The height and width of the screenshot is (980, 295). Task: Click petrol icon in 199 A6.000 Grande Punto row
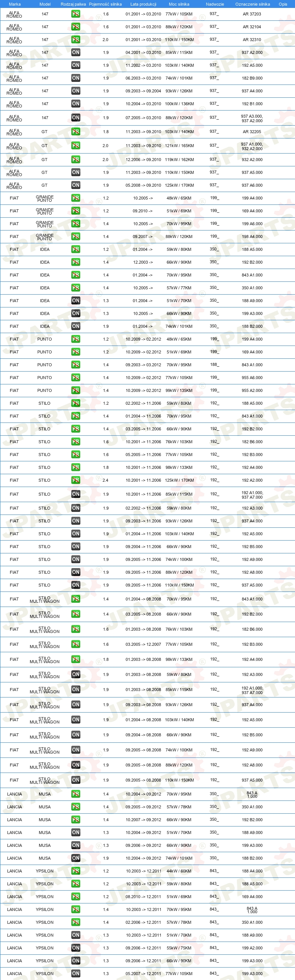tap(76, 224)
